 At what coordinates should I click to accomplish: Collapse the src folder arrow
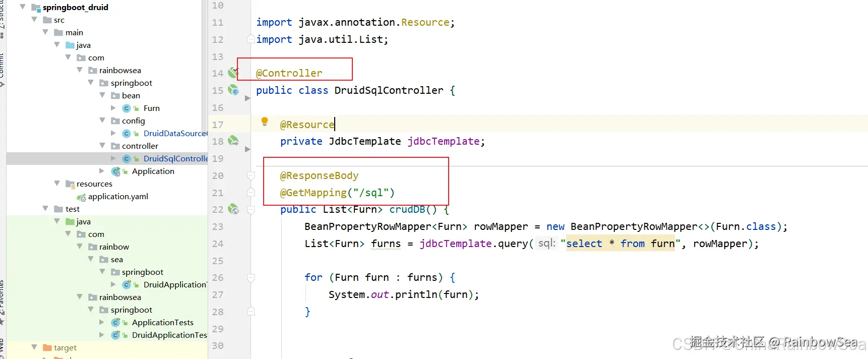tap(34, 20)
